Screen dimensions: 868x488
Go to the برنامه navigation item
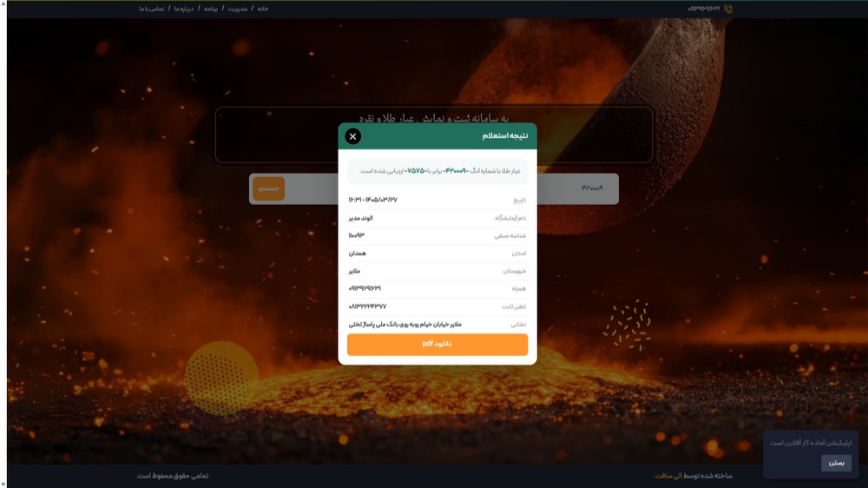click(x=210, y=9)
